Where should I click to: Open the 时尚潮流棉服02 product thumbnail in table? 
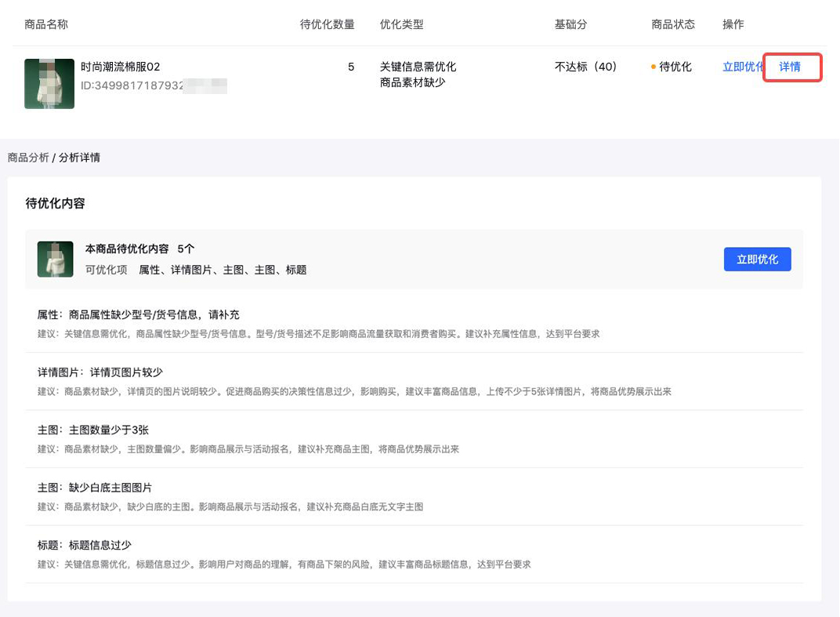tap(49, 84)
